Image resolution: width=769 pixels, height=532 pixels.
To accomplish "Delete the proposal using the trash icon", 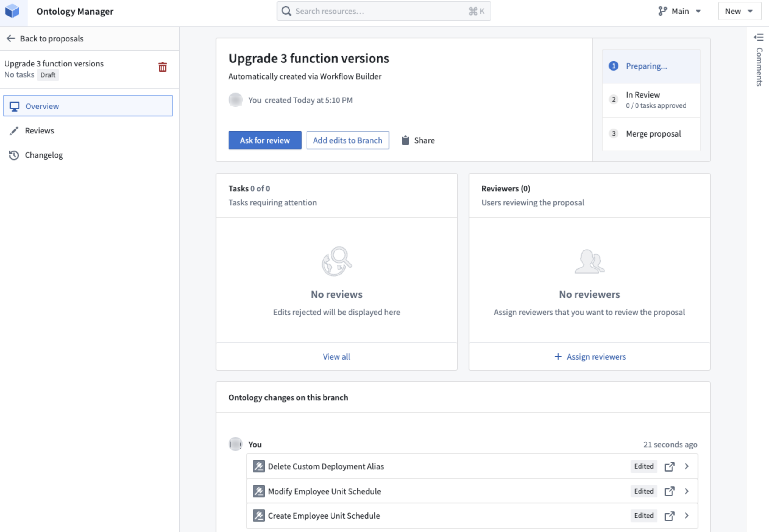I will 163,67.
